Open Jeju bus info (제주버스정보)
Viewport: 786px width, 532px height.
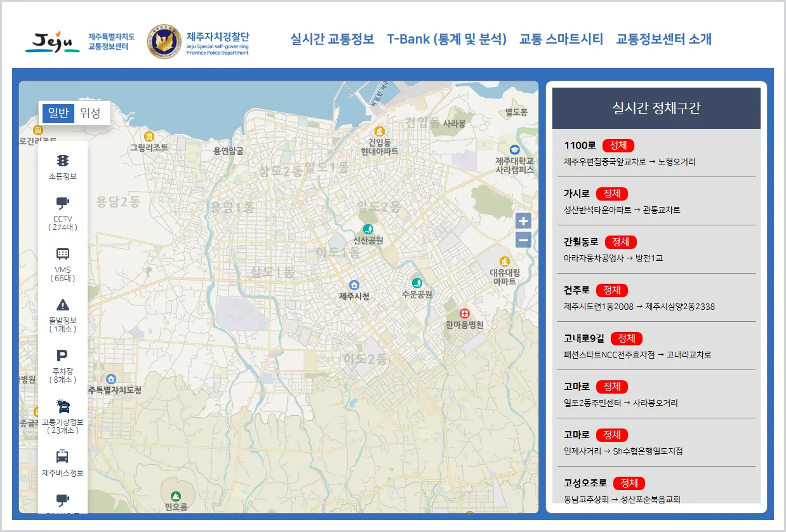pos(62,463)
